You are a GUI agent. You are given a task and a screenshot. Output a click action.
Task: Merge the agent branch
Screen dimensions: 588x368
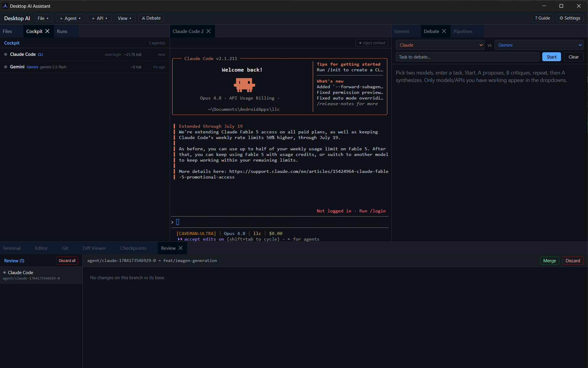[549, 260]
